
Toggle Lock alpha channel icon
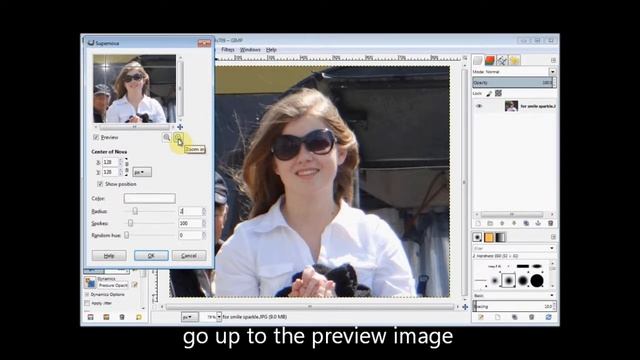pos(498,93)
